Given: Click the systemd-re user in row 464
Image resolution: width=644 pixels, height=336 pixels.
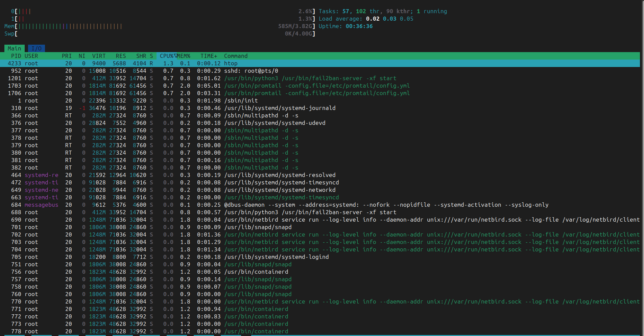Looking at the screenshot, I should pos(42,175).
